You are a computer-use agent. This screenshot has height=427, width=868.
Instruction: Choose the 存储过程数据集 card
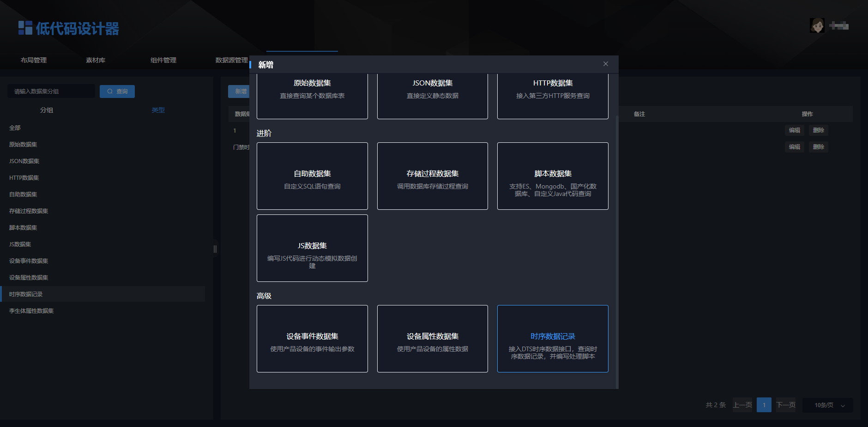(x=433, y=176)
